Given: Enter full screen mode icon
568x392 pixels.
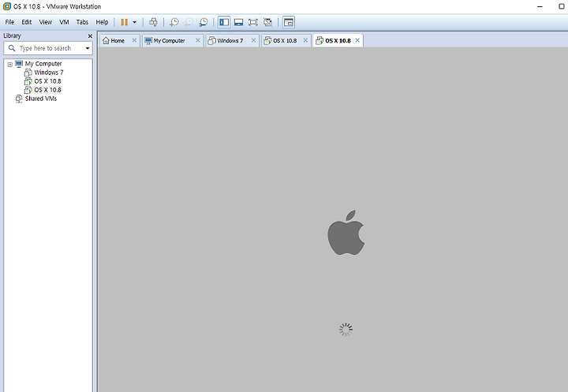Looking at the screenshot, I should tap(253, 22).
